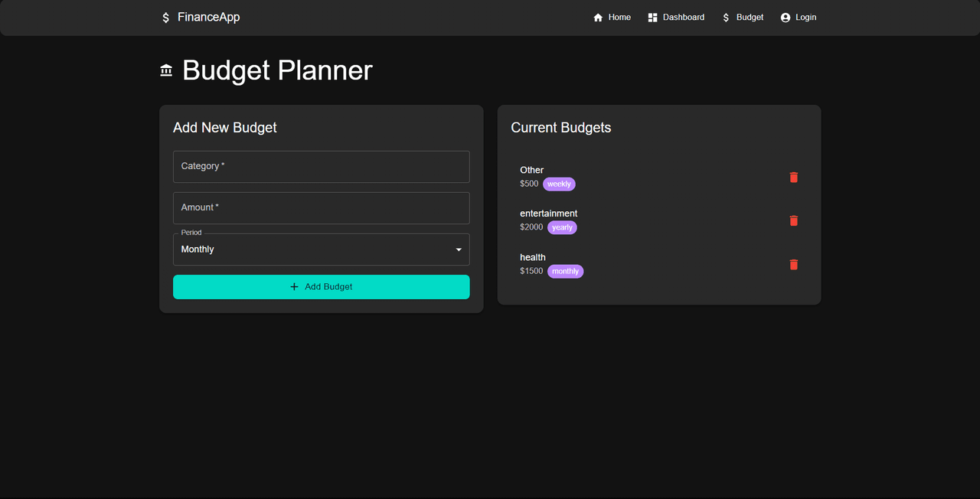This screenshot has width=980, height=499.
Task: Delete the entertainment budget with its trash icon
Action: click(793, 220)
